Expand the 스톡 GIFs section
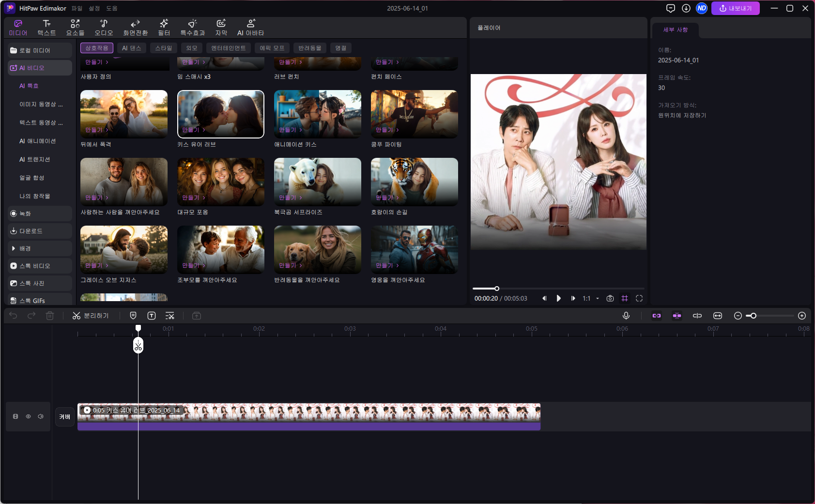Viewport: 815px width, 504px height. (x=40, y=300)
